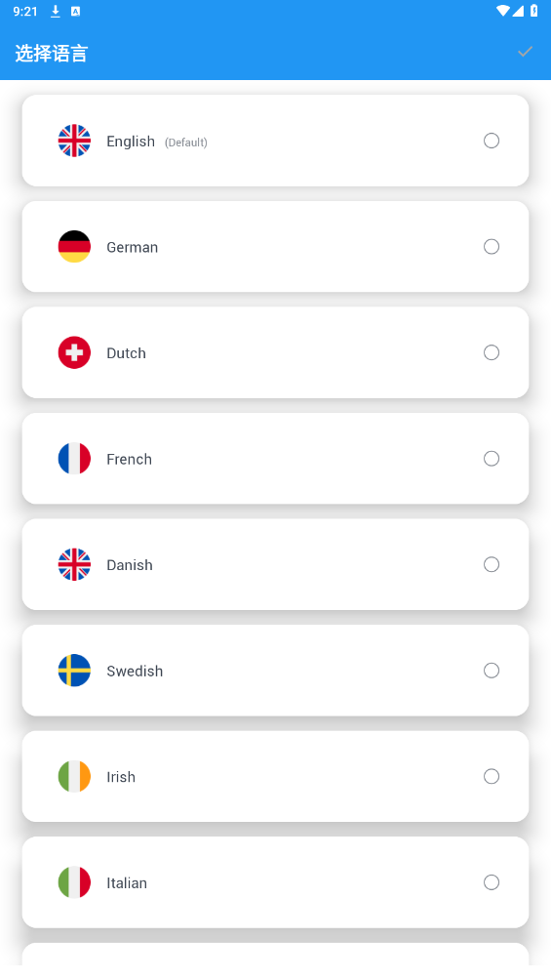551x980 pixels.
Task: Select the Swedish radio button
Action: 492,670
